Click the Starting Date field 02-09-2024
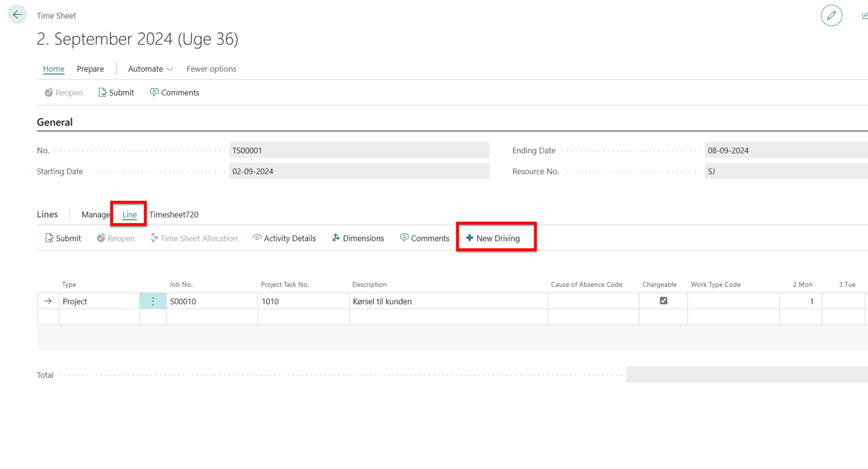The image size is (868, 469). click(x=359, y=171)
